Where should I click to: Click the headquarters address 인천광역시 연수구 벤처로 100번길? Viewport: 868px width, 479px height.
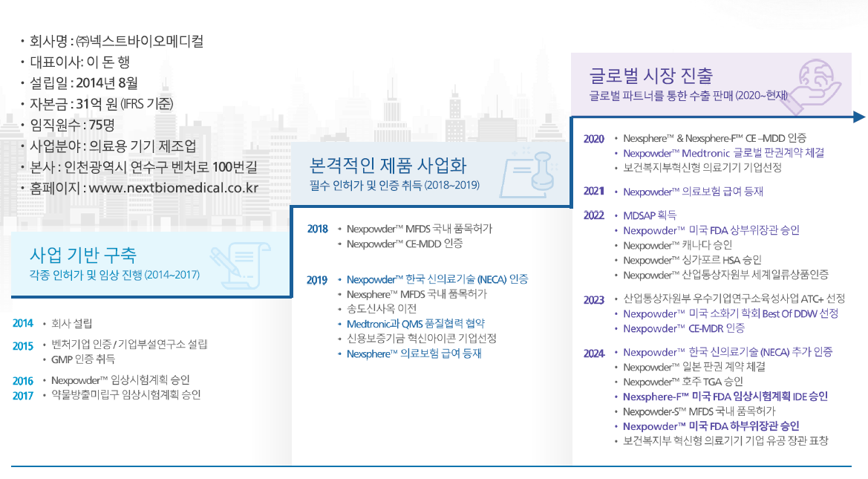coord(160,167)
